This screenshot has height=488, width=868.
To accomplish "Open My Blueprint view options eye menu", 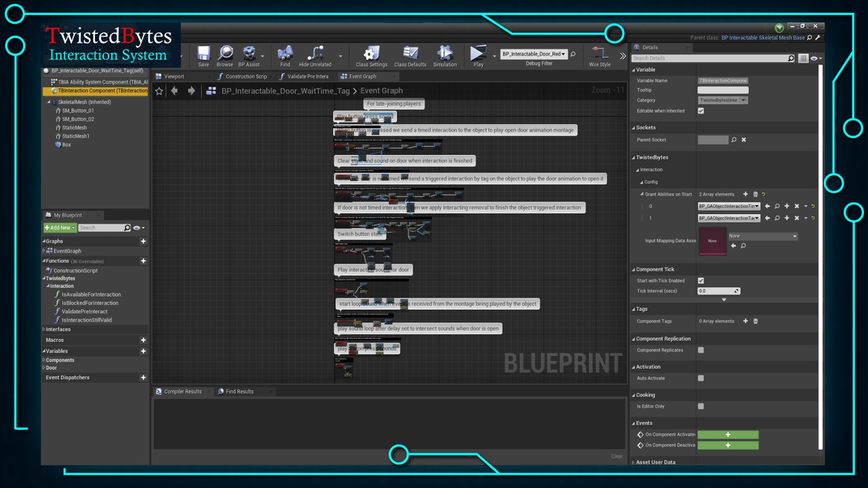I will 139,228.
